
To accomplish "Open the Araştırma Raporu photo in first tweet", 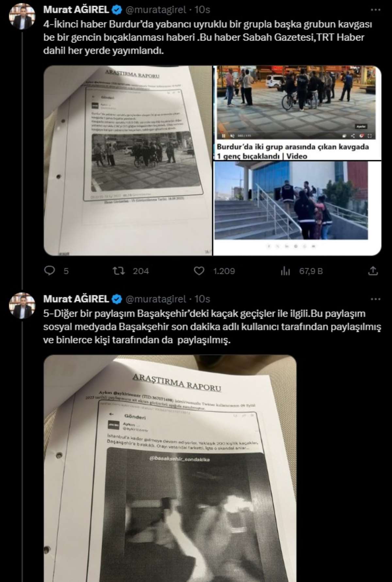I will 128,161.
